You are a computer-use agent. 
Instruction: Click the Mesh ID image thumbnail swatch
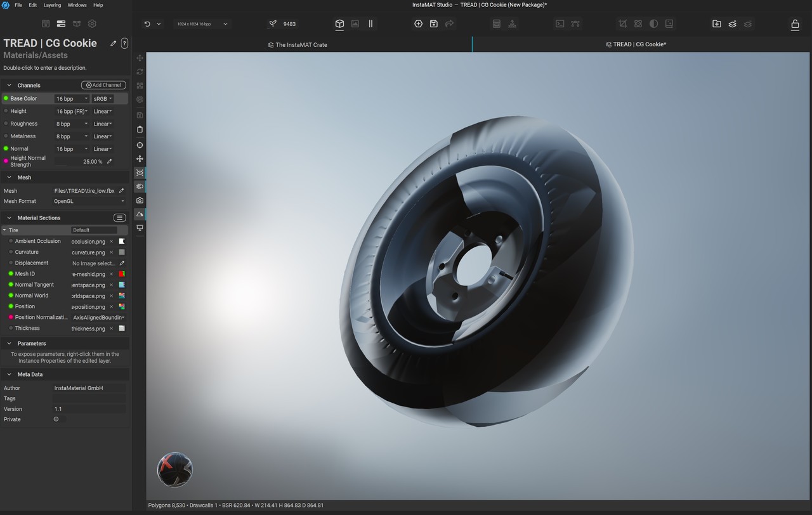122,274
